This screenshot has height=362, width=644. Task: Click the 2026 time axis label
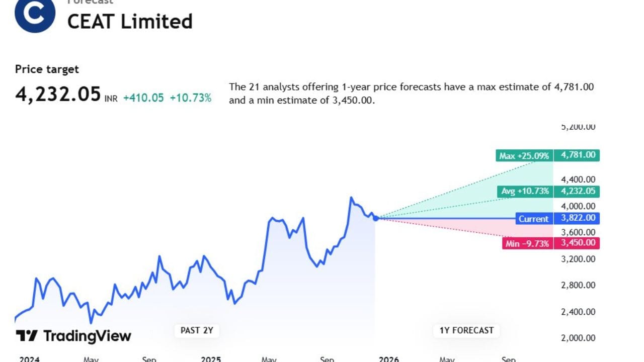(x=388, y=359)
